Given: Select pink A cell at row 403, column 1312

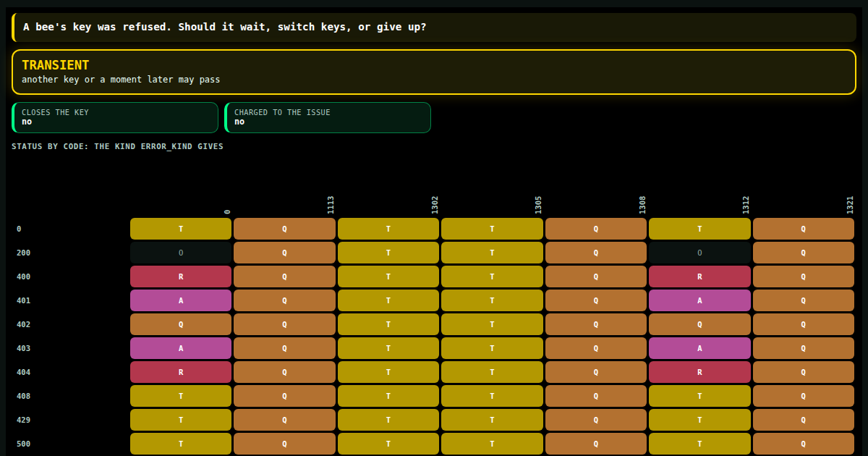Looking at the screenshot, I should pyautogui.click(x=699, y=348).
